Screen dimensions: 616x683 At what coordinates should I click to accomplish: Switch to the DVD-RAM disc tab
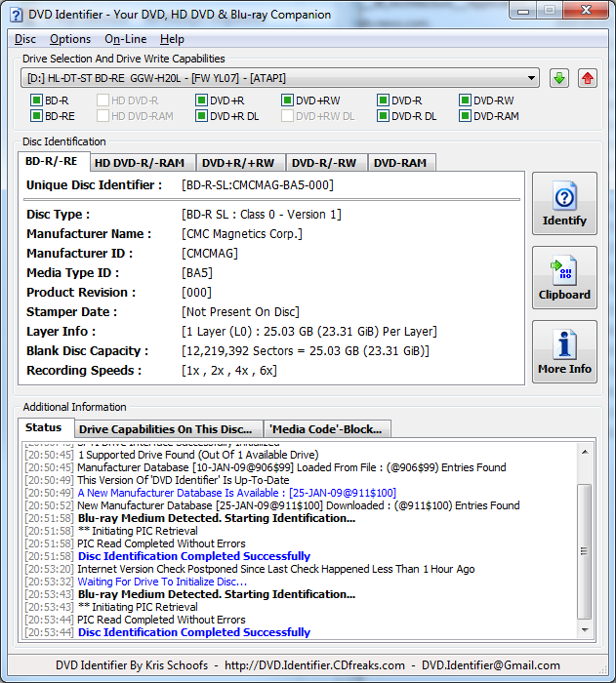click(x=400, y=163)
